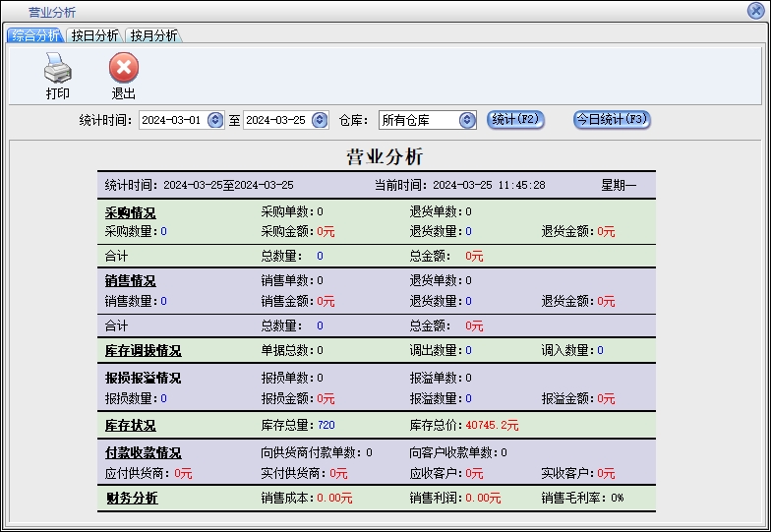Click the 采购情况 section heading
771x532 pixels.
click(x=130, y=212)
